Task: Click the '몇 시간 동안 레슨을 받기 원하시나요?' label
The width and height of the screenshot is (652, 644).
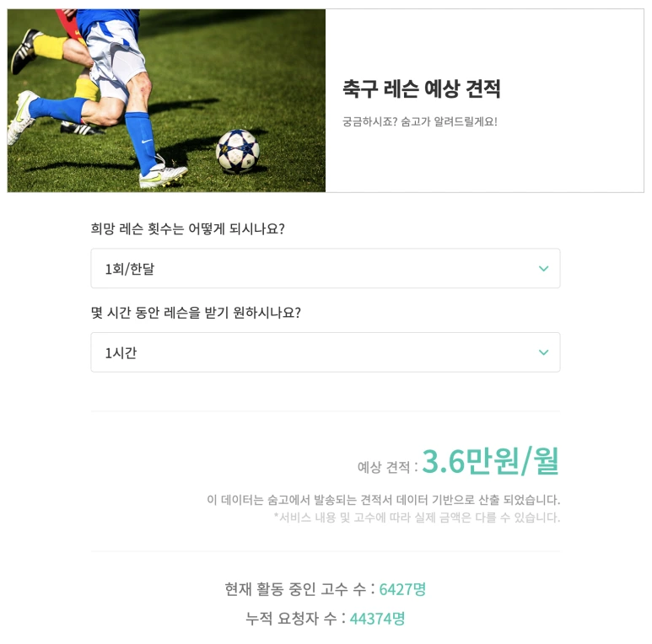Action: click(196, 313)
